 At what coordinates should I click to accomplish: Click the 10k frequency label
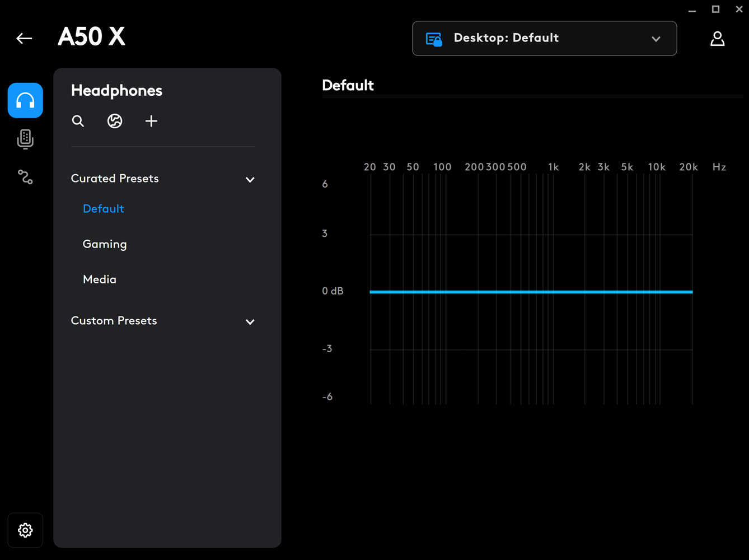[x=657, y=167]
